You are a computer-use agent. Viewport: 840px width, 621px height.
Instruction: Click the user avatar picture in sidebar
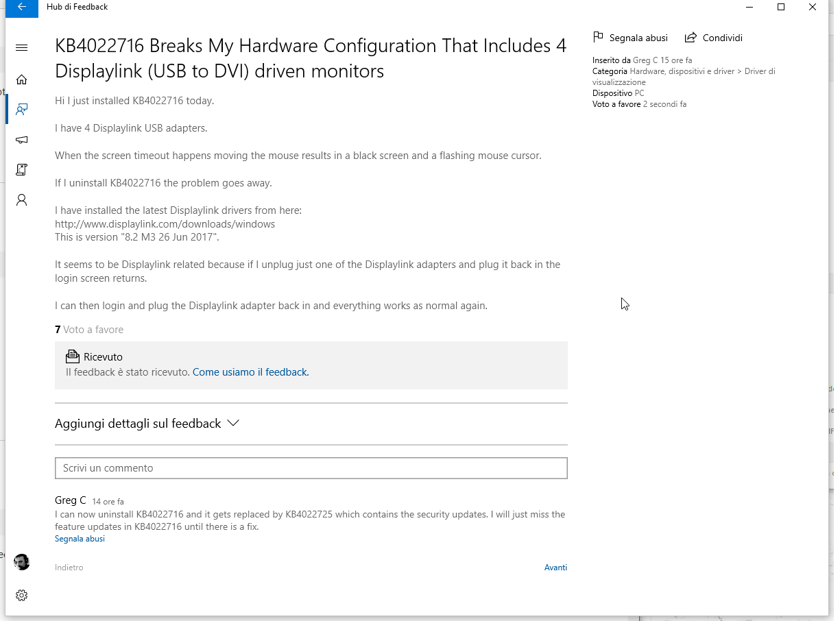coord(22,562)
